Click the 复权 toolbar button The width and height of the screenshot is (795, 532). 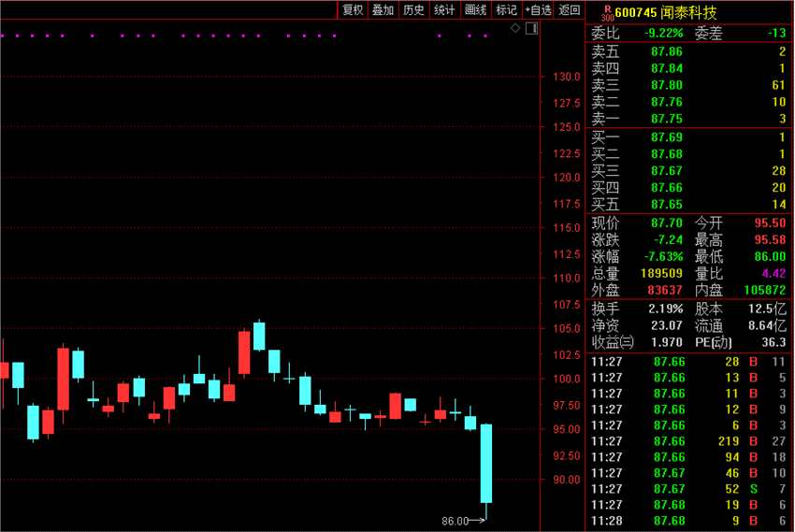353,9
